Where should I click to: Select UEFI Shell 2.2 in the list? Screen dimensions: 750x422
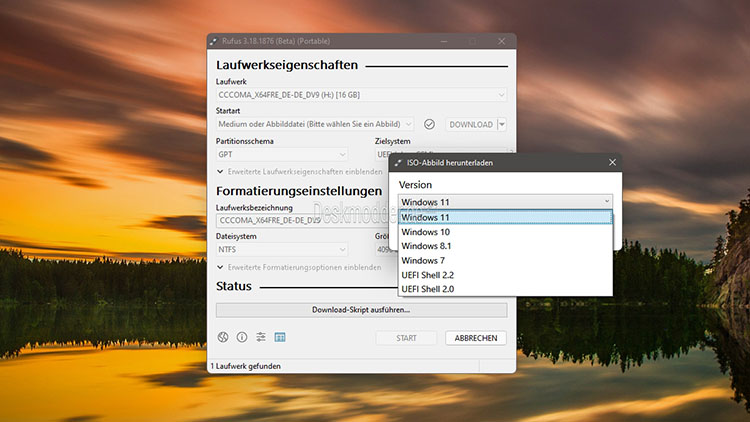pos(505,275)
